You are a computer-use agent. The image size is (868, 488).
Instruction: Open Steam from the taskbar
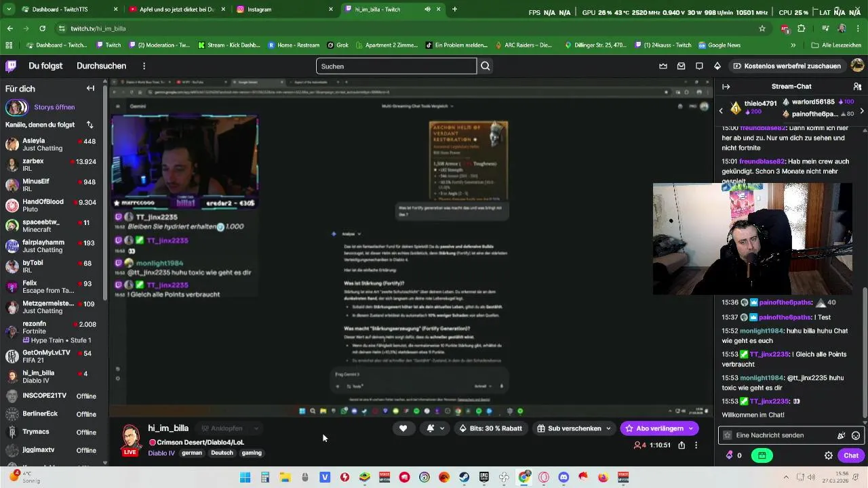click(x=465, y=477)
